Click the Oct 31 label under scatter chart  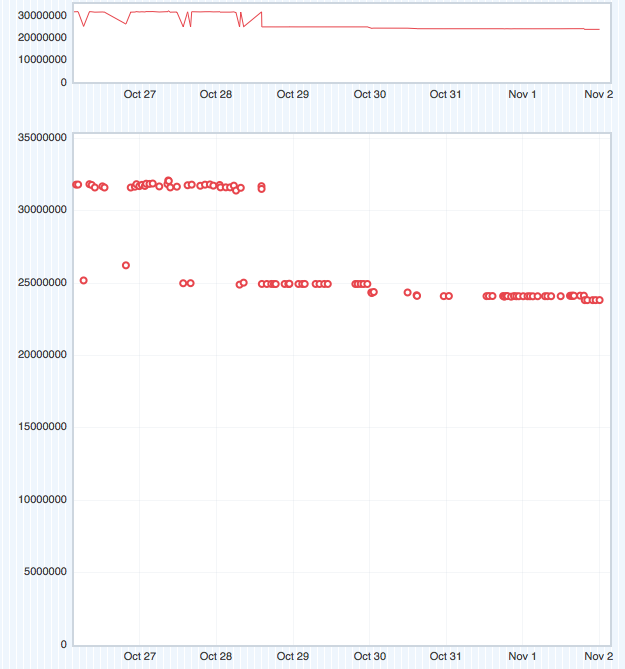point(446,656)
